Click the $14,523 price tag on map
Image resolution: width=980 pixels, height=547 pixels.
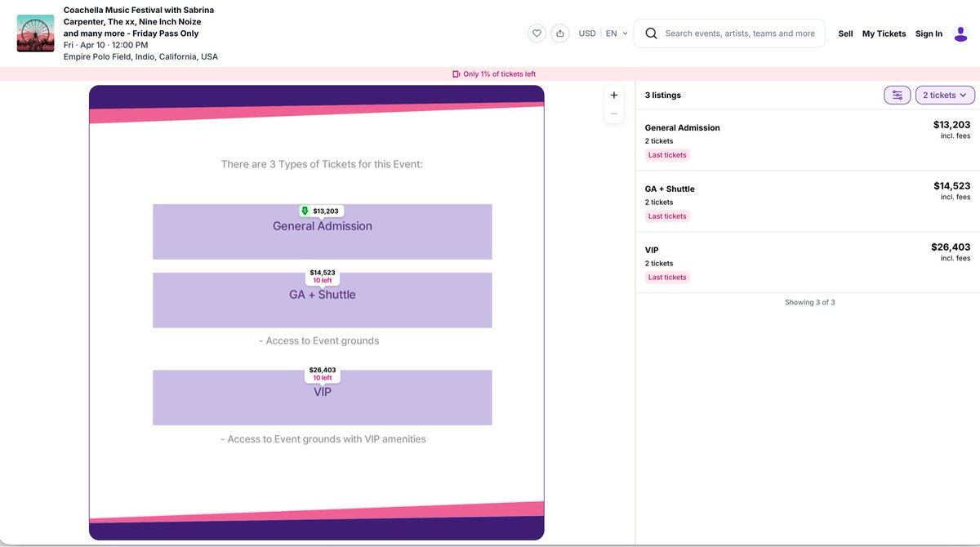(x=323, y=276)
